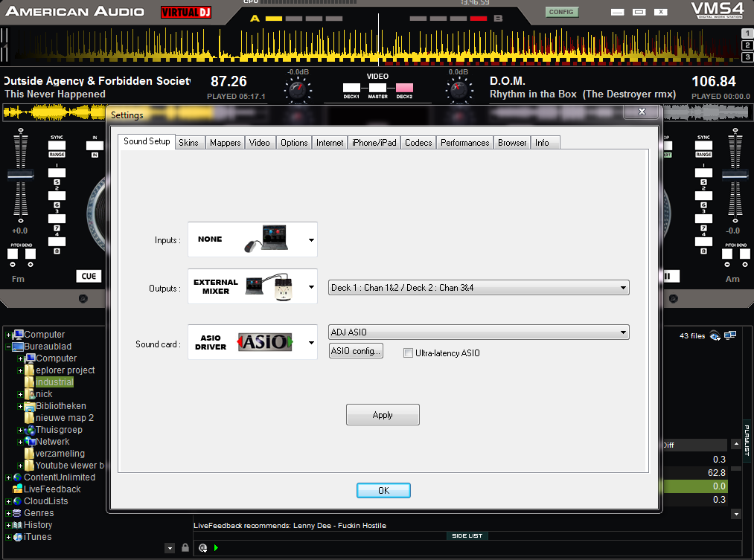754x560 pixels.
Task: Switch to the iPhone/iPad tab
Action: (374, 143)
